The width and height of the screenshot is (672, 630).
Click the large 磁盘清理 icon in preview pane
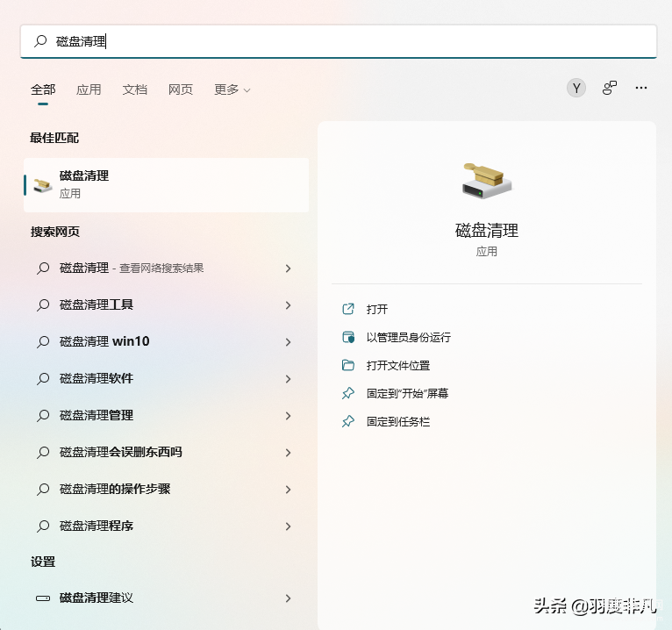pyautogui.click(x=487, y=181)
